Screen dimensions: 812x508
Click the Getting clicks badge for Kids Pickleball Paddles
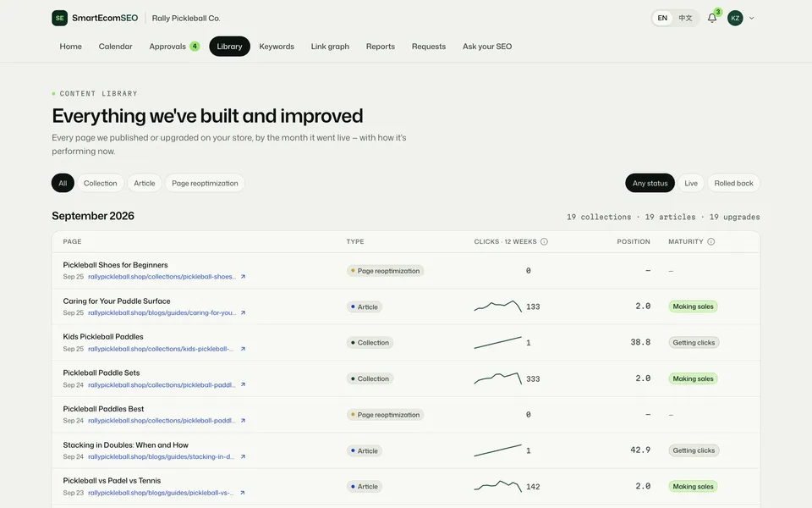click(x=694, y=343)
